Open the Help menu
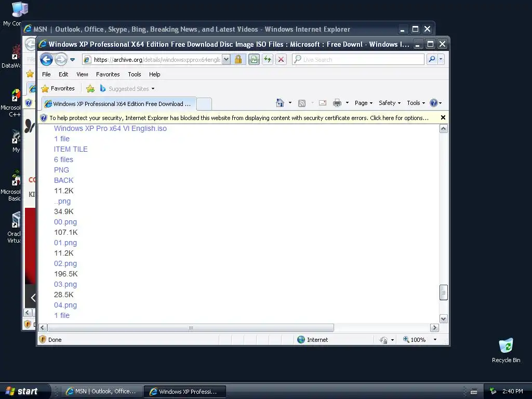The width and height of the screenshot is (532, 399). (x=154, y=74)
